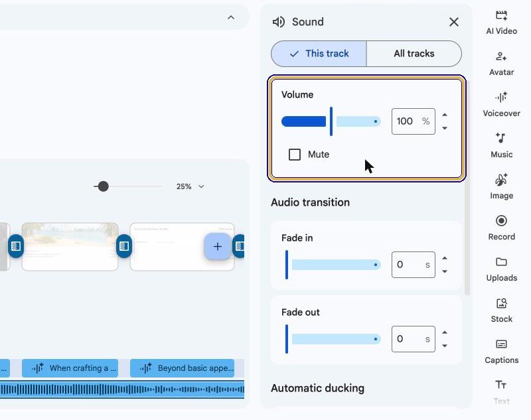Select the beach scene thumbnail
The height and width of the screenshot is (420, 531).
(70, 246)
